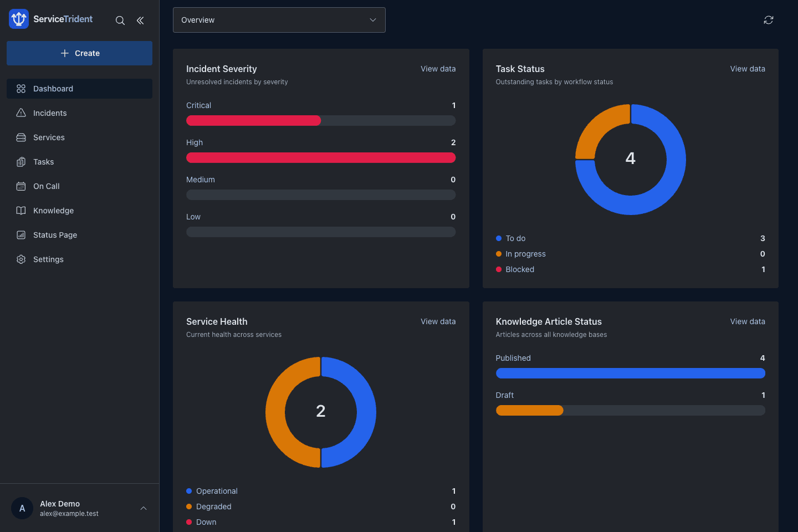Image resolution: width=798 pixels, height=532 pixels.
Task: Navigate to Services in sidebar
Action: coord(79,137)
